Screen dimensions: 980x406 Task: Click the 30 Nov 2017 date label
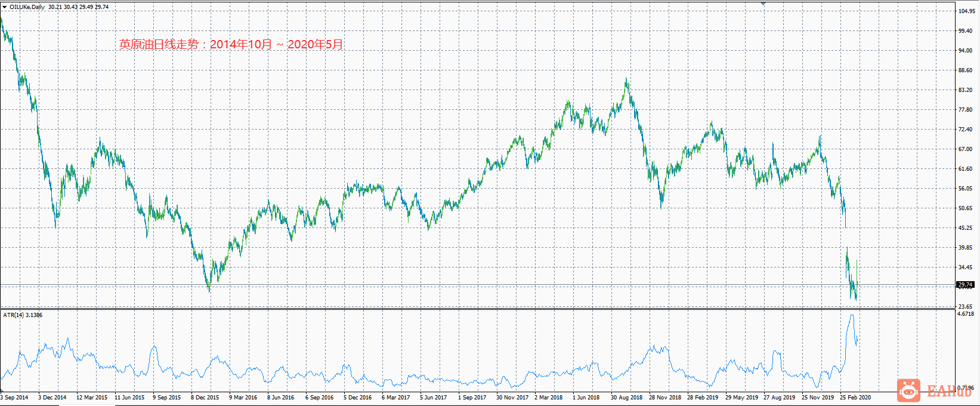(x=512, y=397)
